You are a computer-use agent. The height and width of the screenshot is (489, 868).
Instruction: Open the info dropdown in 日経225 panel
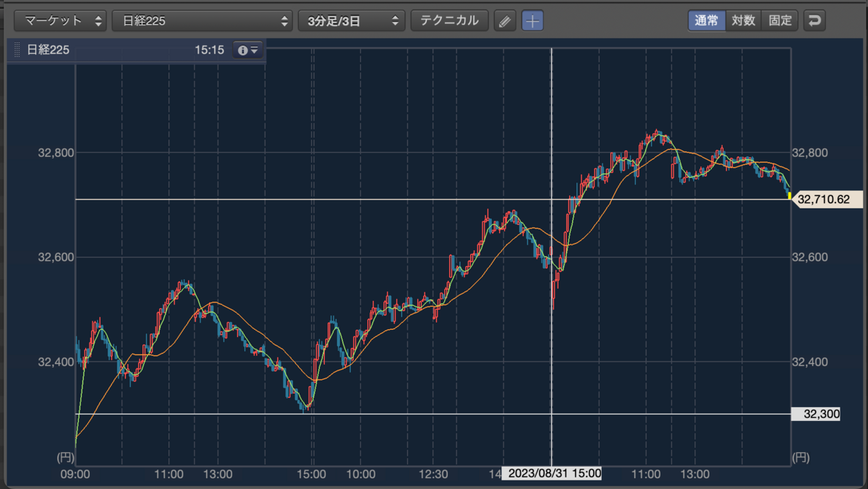click(247, 50)
